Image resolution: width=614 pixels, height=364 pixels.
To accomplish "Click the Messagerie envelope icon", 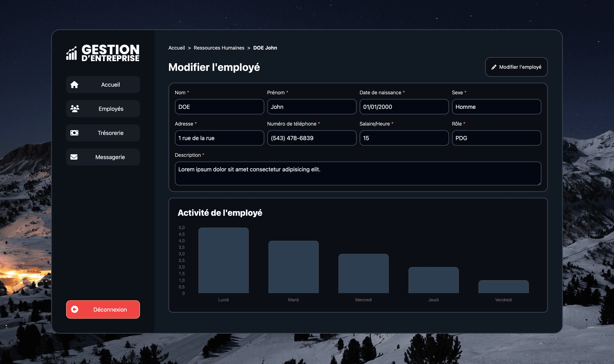I will (74, 157).
